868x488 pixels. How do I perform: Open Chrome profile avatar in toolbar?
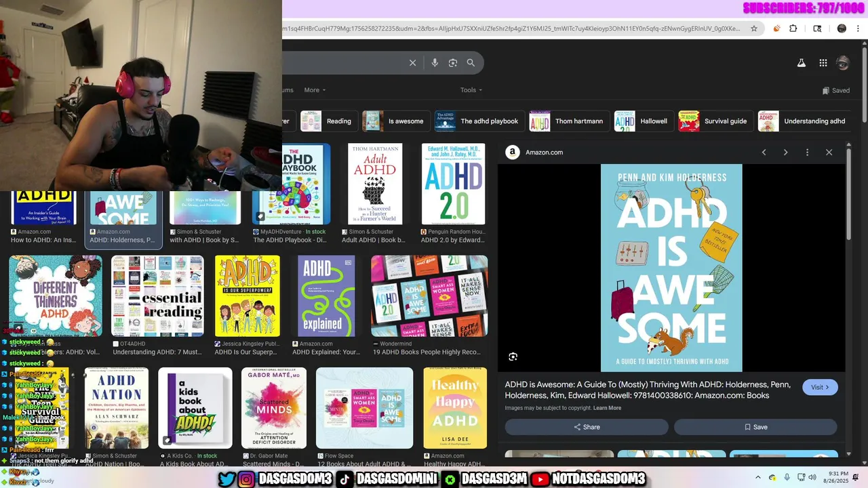[842, 28]
